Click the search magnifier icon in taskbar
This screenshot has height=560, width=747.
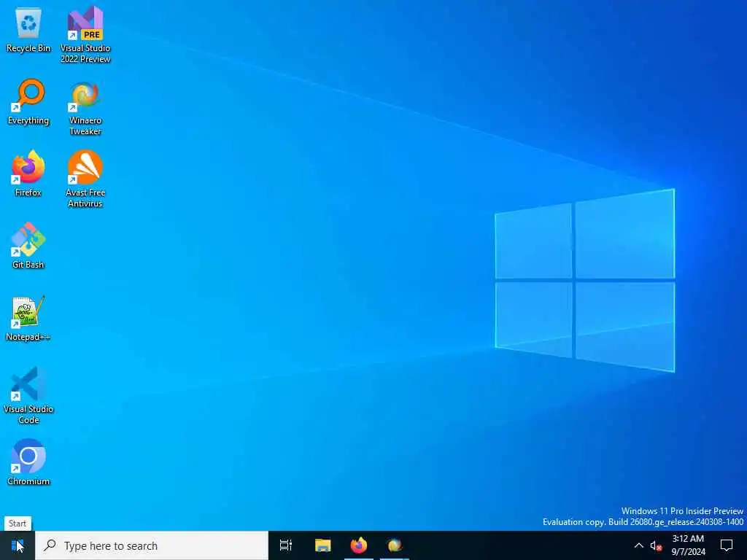[50, 545]
